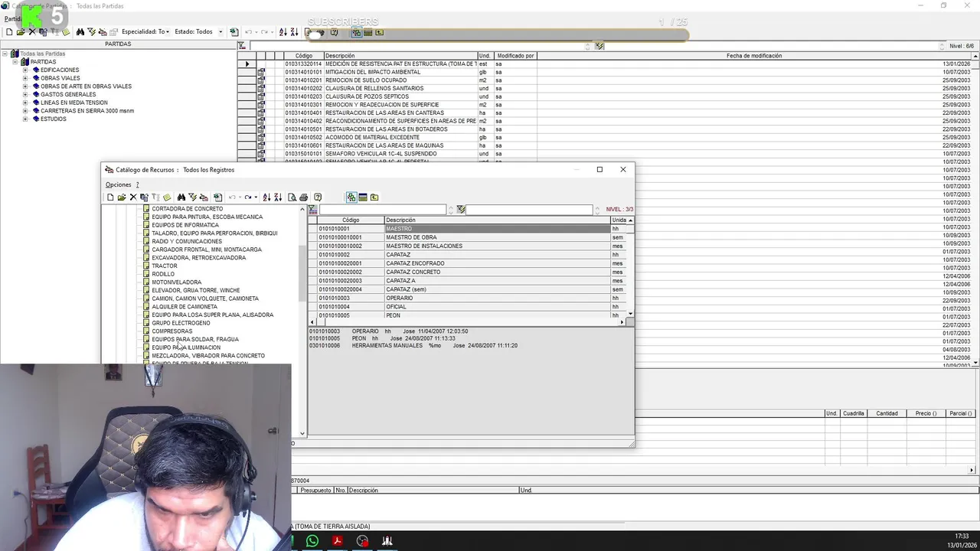Click Fecha de modificación column header
Screen dimensions: 980x551
click(754, 56)
